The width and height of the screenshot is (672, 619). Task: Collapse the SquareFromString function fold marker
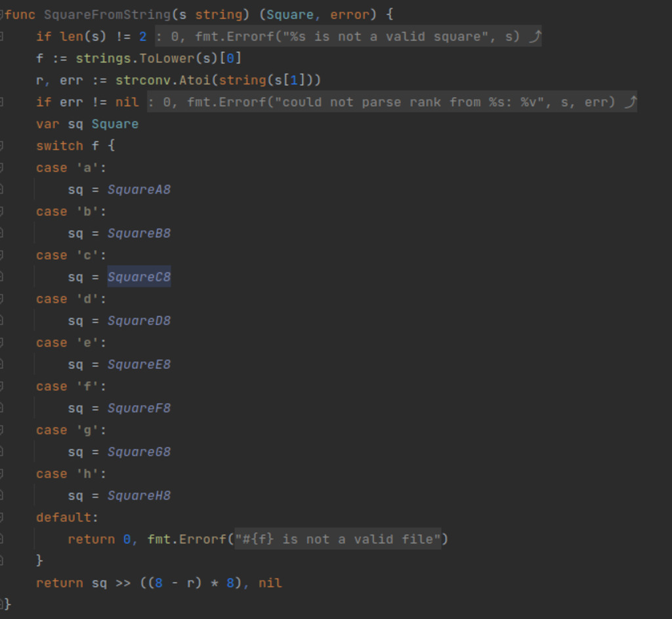2,14
